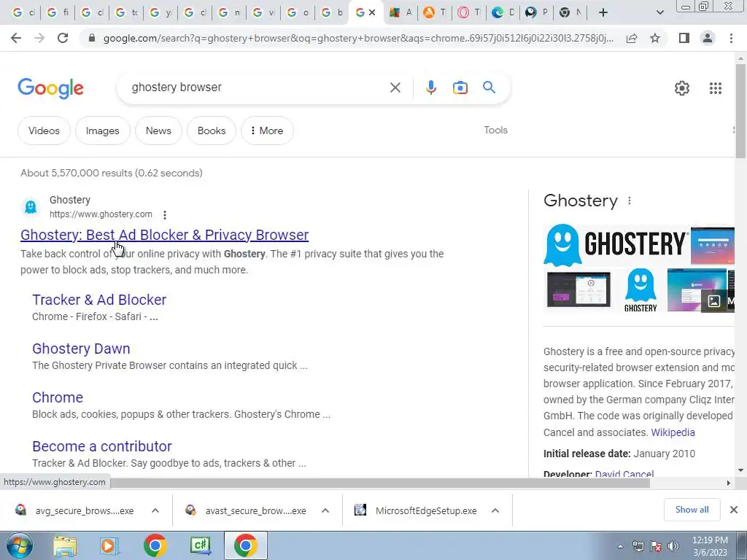Expand the More search filters
The height and width of the screenshot is (560, 747).
tap(267, 131)
